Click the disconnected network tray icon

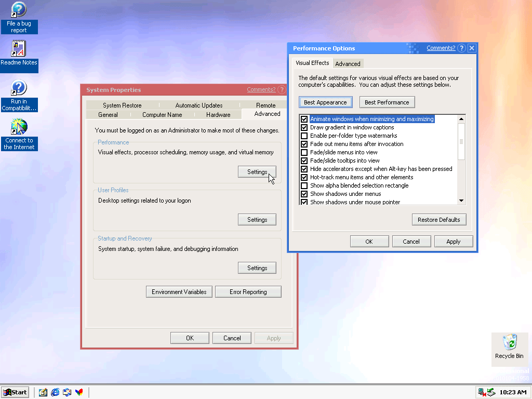(x=482, y=392)
